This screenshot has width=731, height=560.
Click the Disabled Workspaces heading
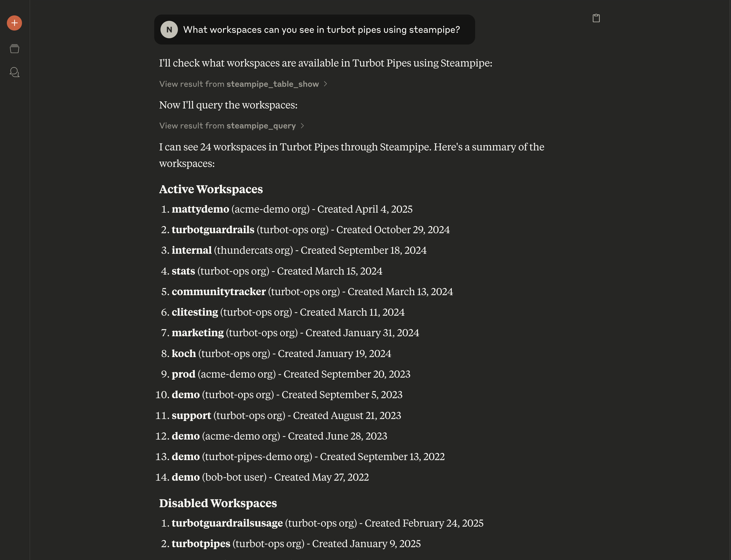[x=218, y=503]
